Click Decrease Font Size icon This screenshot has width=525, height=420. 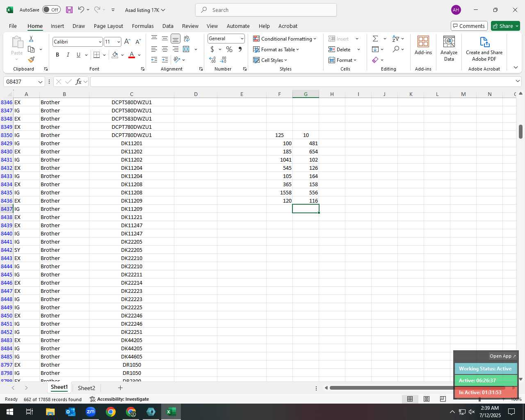138,42
